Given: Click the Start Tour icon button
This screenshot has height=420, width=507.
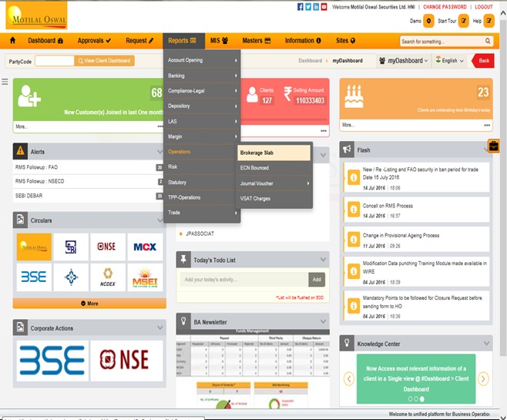Looking at the screenshot, I should click(x=463, y=21).
